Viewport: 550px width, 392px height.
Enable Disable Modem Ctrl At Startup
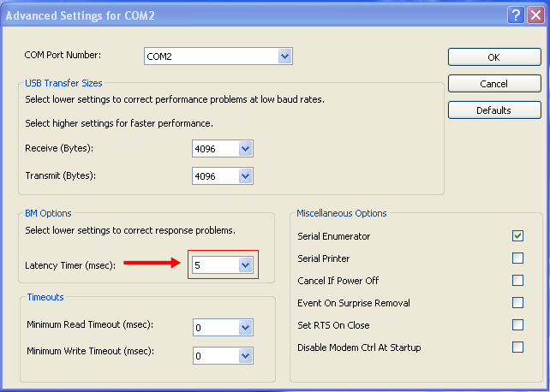click(x=517, y=347)
